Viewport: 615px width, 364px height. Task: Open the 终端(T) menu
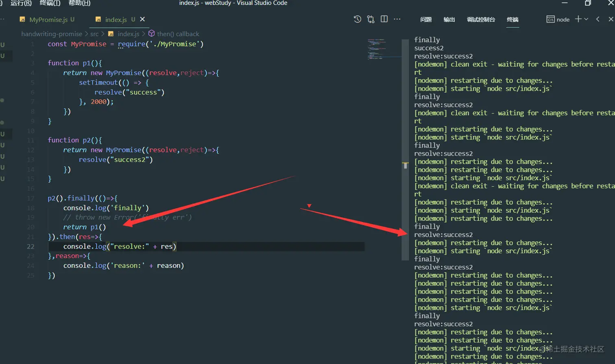pyautogui.click(x=50, y=3)
